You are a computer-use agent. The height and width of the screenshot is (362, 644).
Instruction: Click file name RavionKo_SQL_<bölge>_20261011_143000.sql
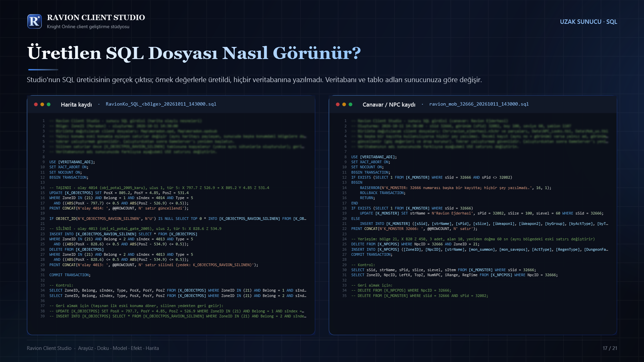pyautogui.click(x=161, y=104)
